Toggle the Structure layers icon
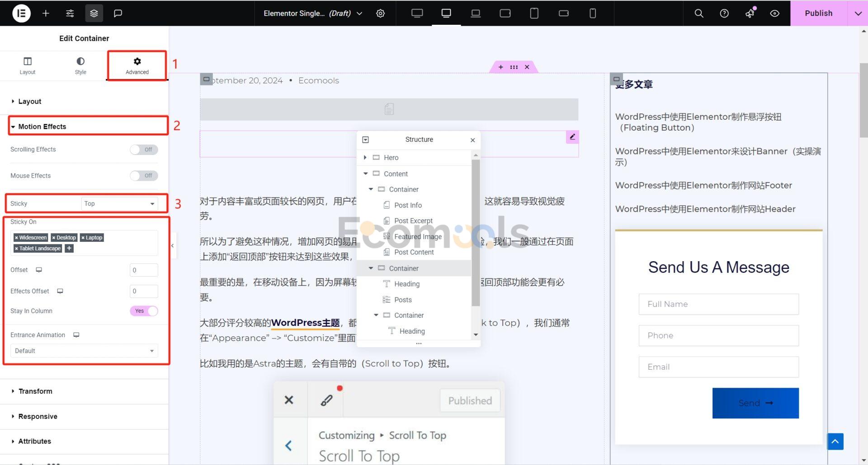 (x=94, y=13)
